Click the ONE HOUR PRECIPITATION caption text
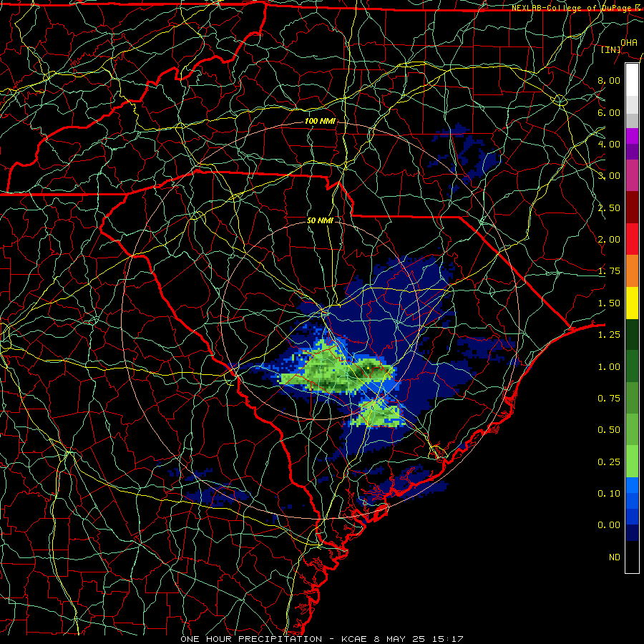Screen dimensions: 644x644 click(251, 639)
